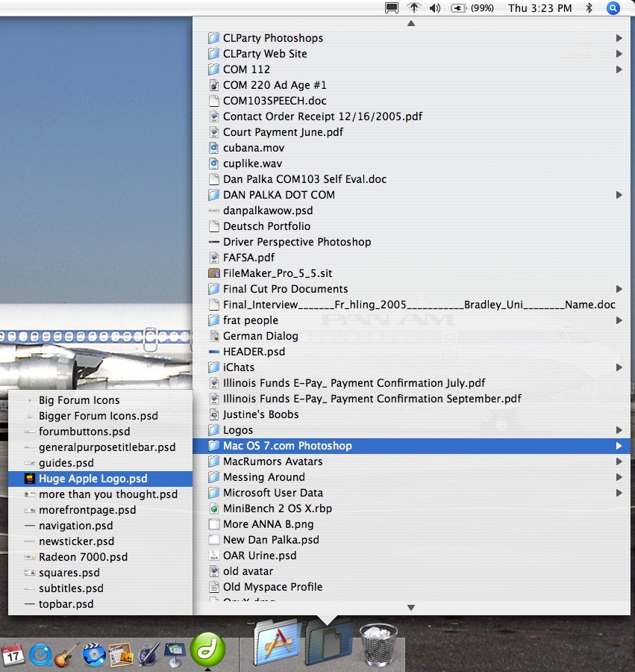Launch Pages ink-and-pen Dock icon
635x672 pixels.
coord(148,654)
